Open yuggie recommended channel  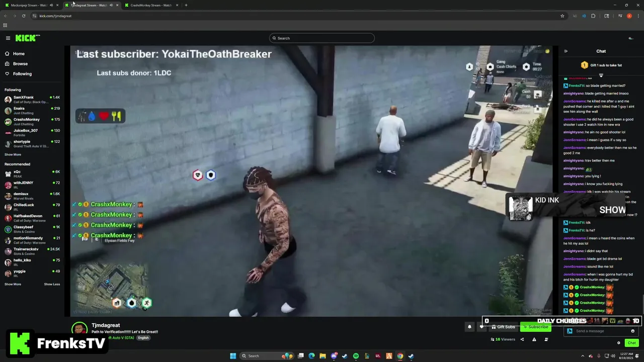point(32,274)
